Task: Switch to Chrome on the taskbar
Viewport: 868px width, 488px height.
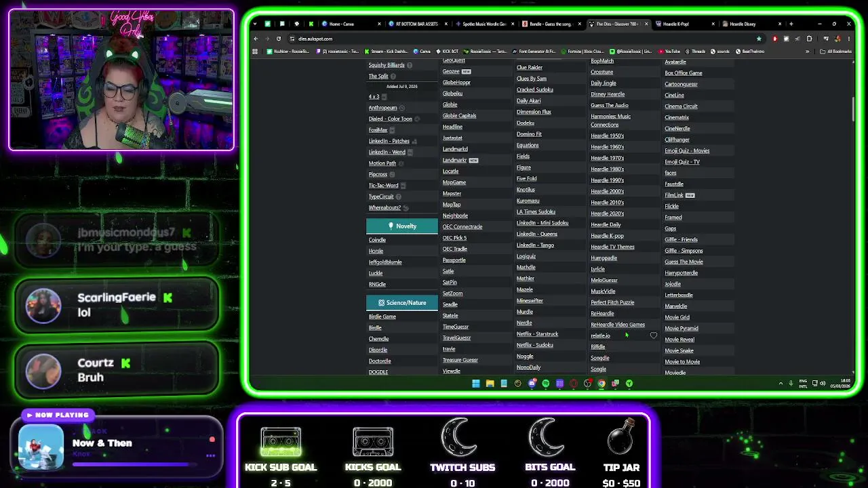Action: [601, 384]
